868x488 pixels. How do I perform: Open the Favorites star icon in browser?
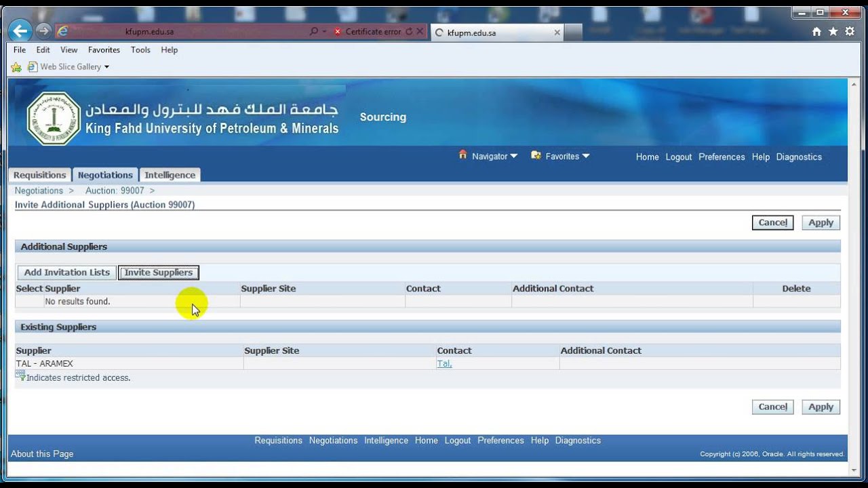tap(833, 32)
